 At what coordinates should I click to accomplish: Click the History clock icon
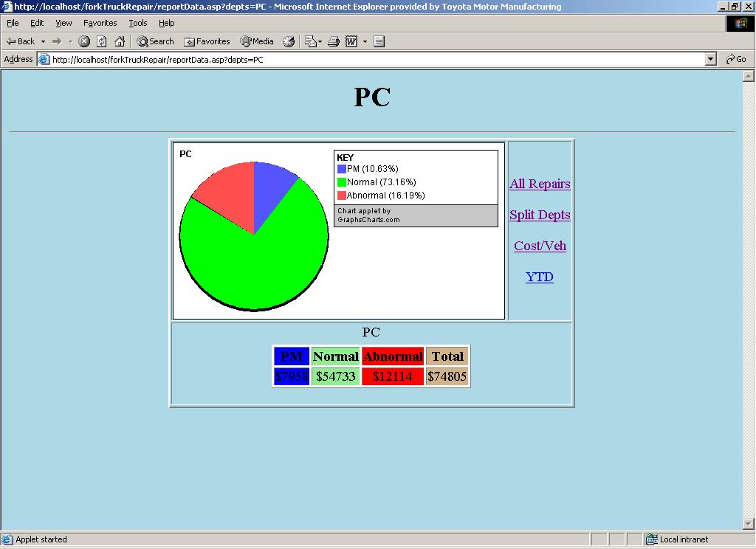click(x=289, y=41)
